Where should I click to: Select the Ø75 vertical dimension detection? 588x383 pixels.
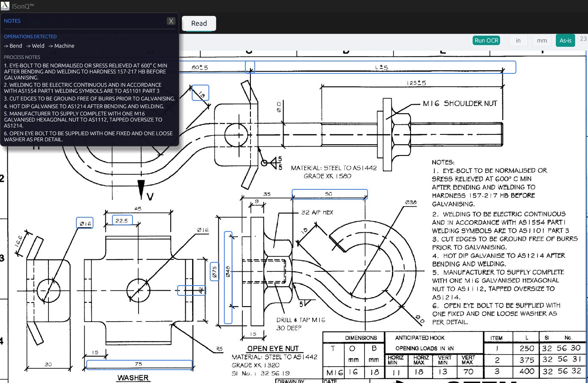click(215, 271)
